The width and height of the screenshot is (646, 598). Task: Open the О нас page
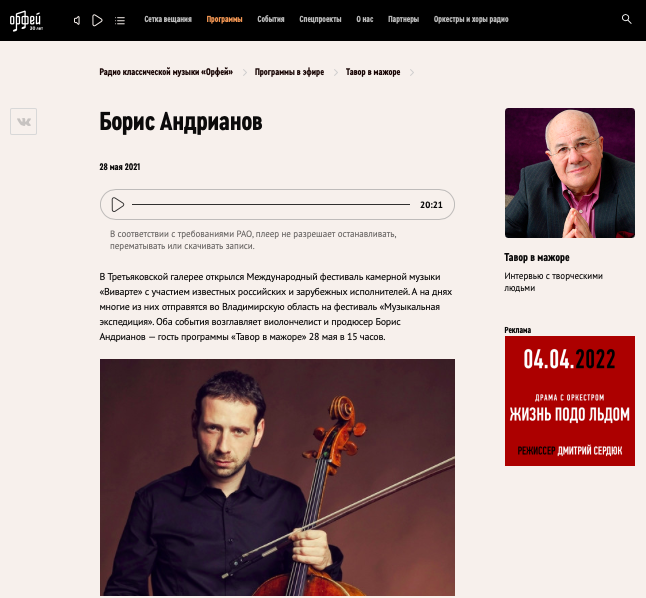click(x=365, y=19)
